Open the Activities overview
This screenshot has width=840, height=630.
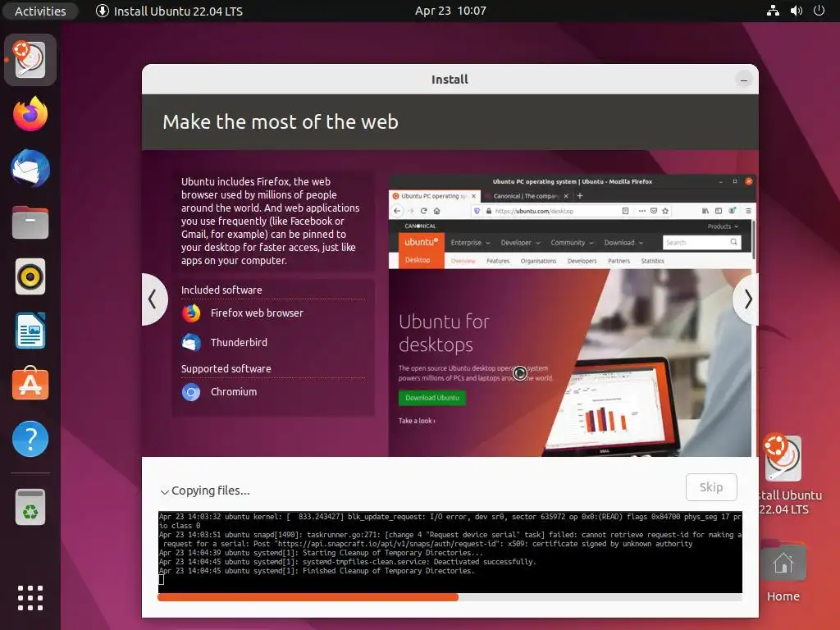coord(40,11)
